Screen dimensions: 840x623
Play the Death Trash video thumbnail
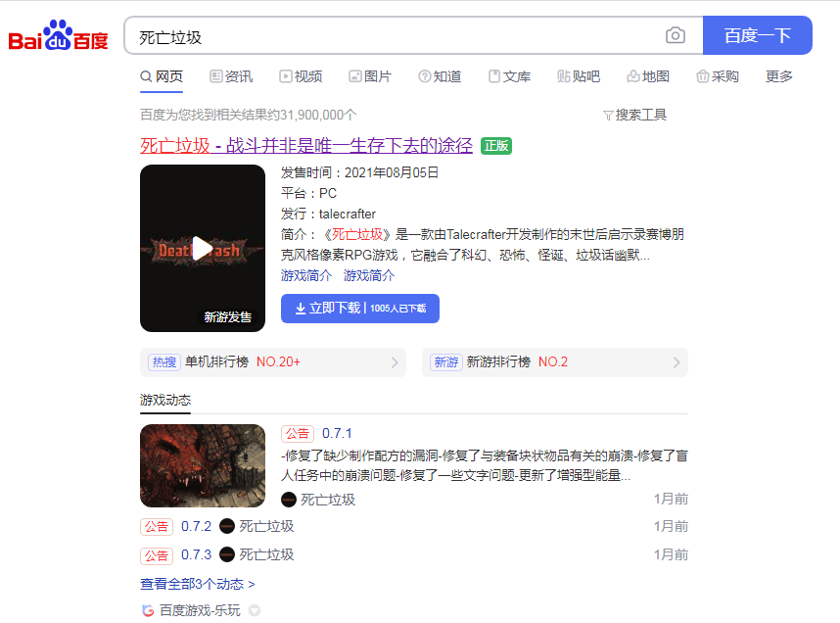click(x=203, y=248)
